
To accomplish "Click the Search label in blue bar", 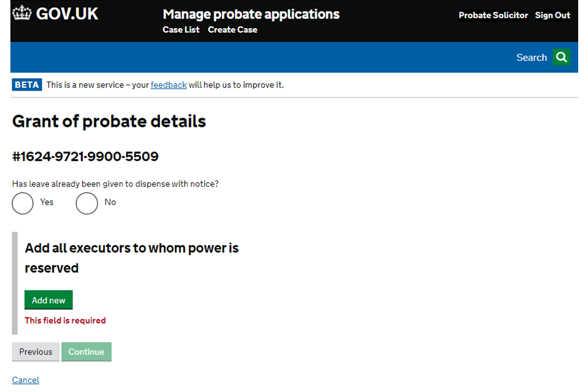I will 531,58.
